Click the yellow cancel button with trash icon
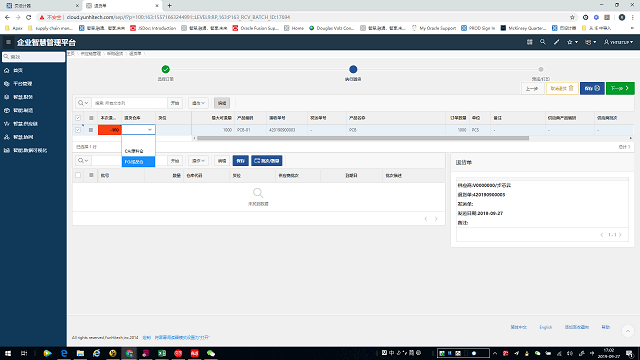This screenshot has height=360, width=640. tap(562, 89)
